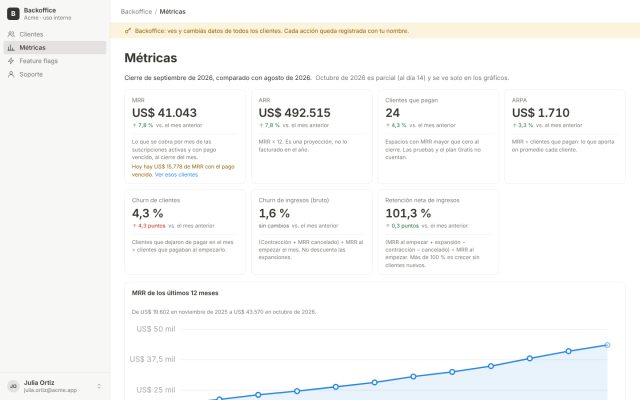Expand the Julia Ortiz account switcher chevron
Screen dimensions: 640x400
pyautogui.click(x=99, y=386)
